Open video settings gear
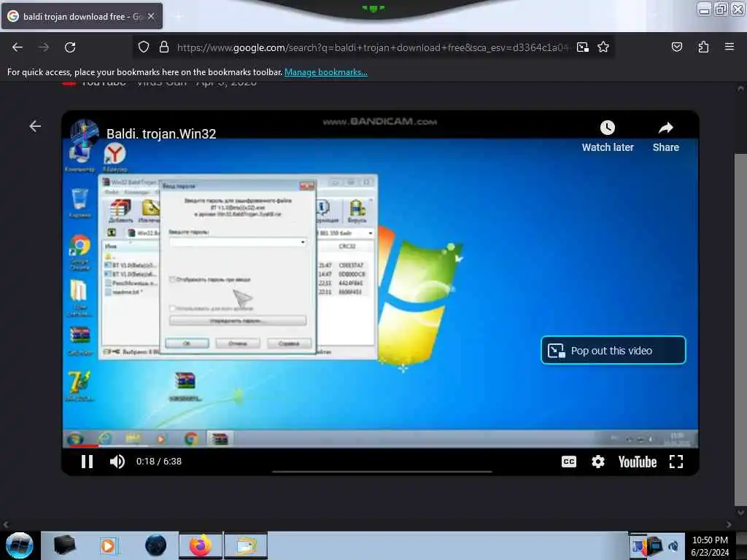Image resolution: width=747 pixels, height=560 pixels. pos(598,462)
